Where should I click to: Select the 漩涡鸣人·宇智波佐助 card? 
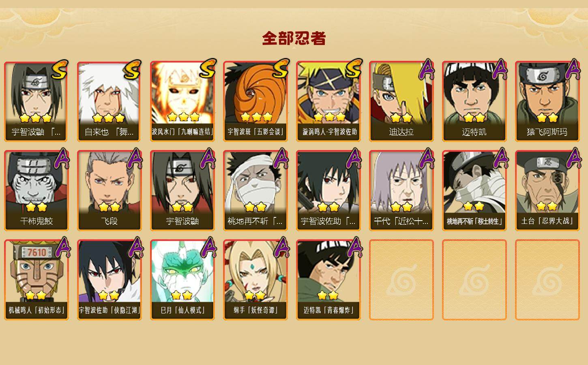[x=328, y=101]
